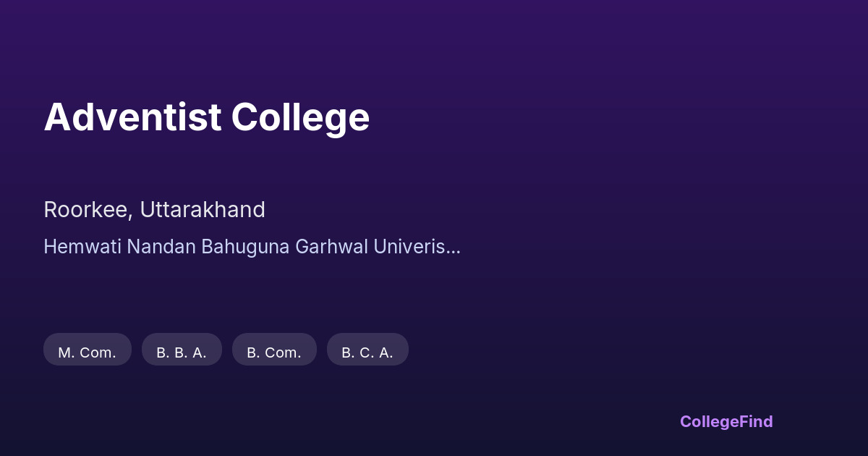Screen dimensions: 868x456
Task: Click the M. Com. course chip
Action: [88, 352]
